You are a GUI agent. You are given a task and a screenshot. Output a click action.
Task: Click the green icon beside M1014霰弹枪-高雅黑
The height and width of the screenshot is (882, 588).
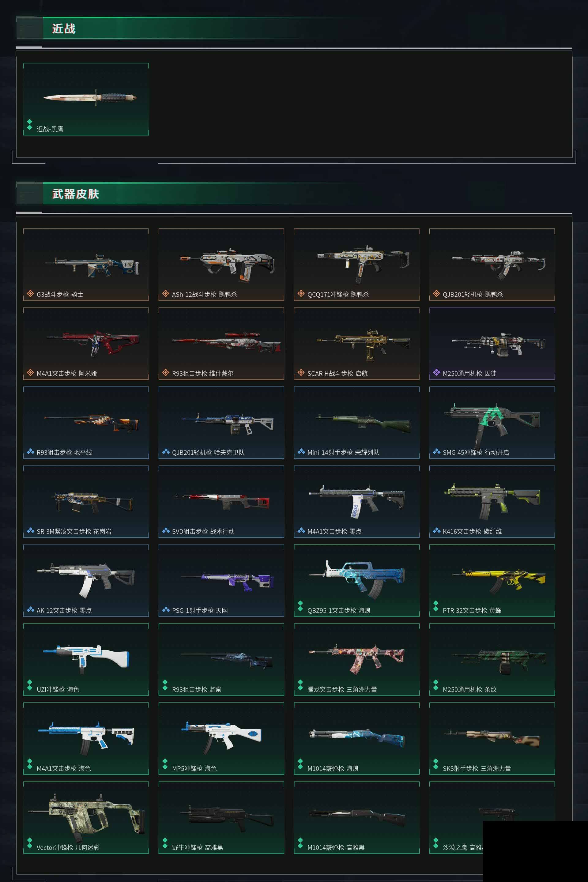click(300, 843)
